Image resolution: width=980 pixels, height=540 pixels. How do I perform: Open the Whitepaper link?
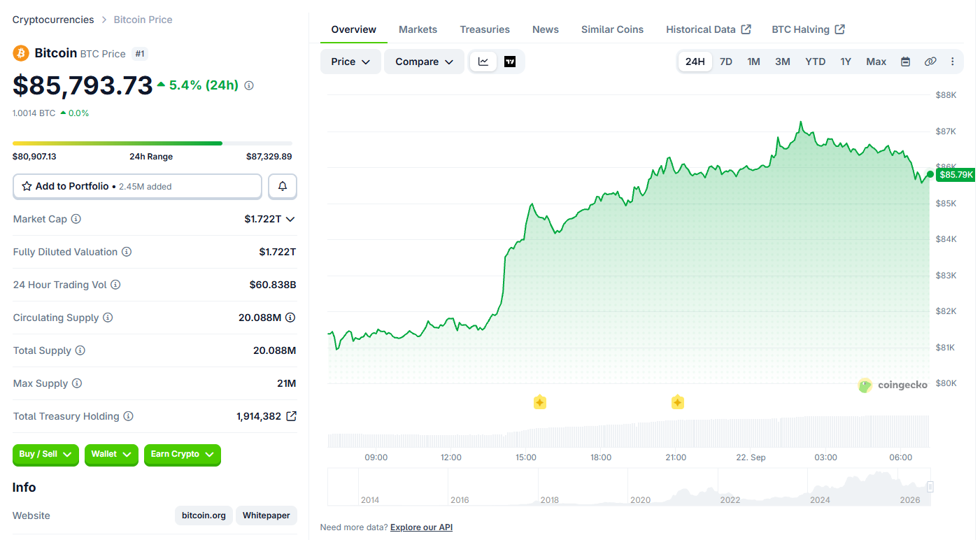267,516
